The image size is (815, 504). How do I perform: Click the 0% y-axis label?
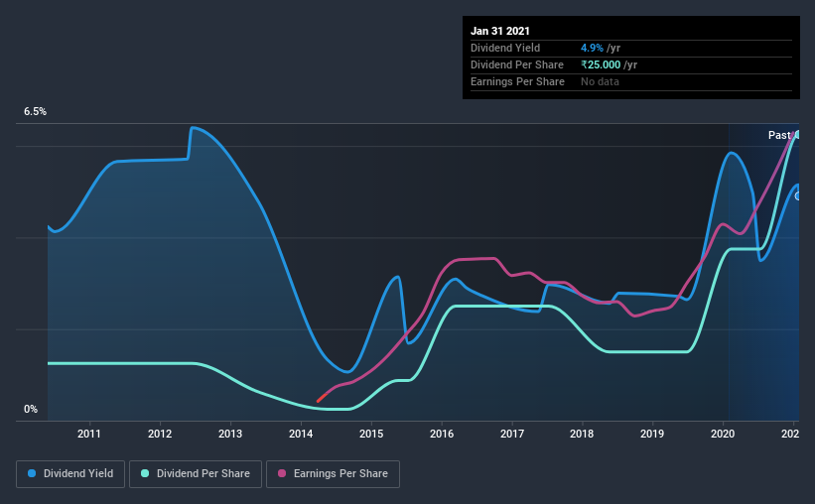tap(31, 410)
